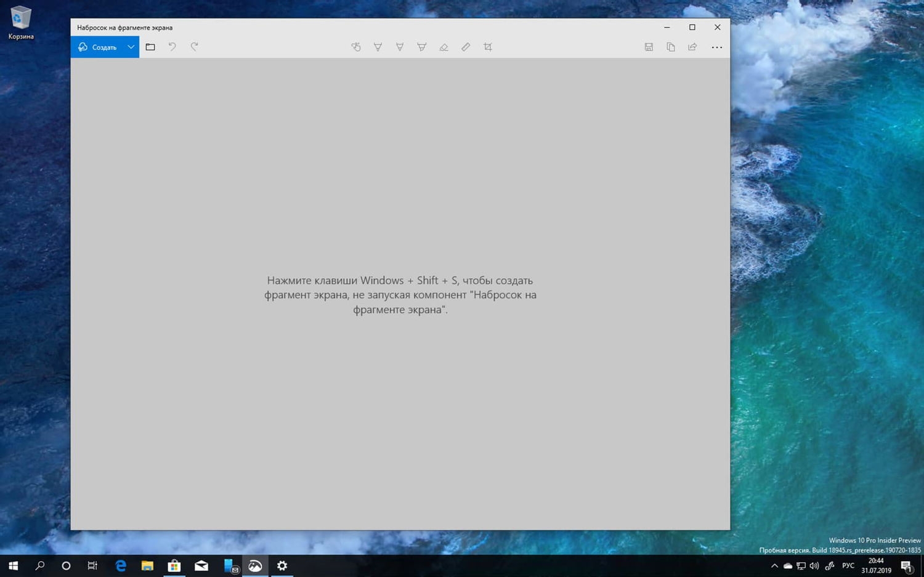Copy the snip to clipboard
The width and height of the screenshot is (924, 577).
pyautogui.click(x=671, y=47)
